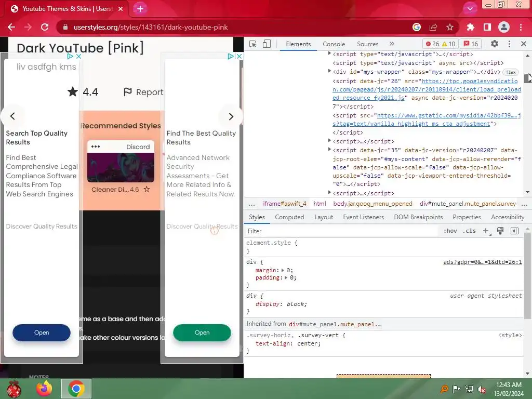The width and height of the screenshot is (532, 399).
Task: Open DevTools customize three-dot menu
Action: click(509, 44)
